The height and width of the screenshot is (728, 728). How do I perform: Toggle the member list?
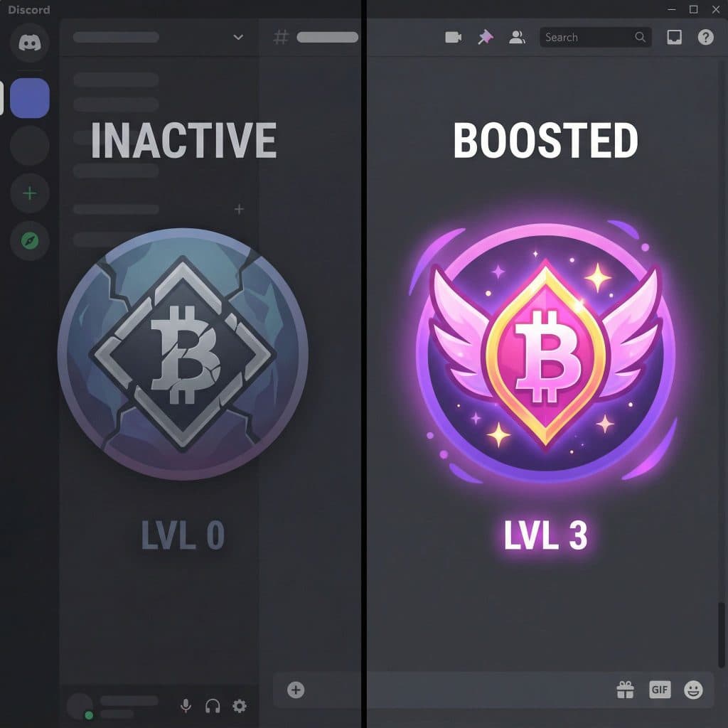click(x=517, y=37)
